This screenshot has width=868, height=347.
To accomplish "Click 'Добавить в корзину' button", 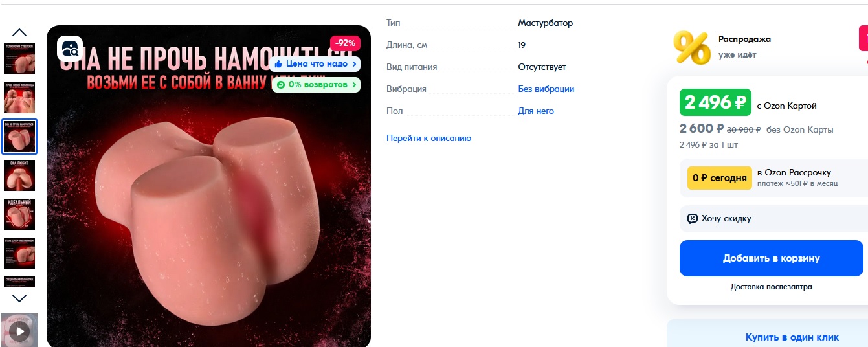I will pyautogui.click(x=771, y=258).
